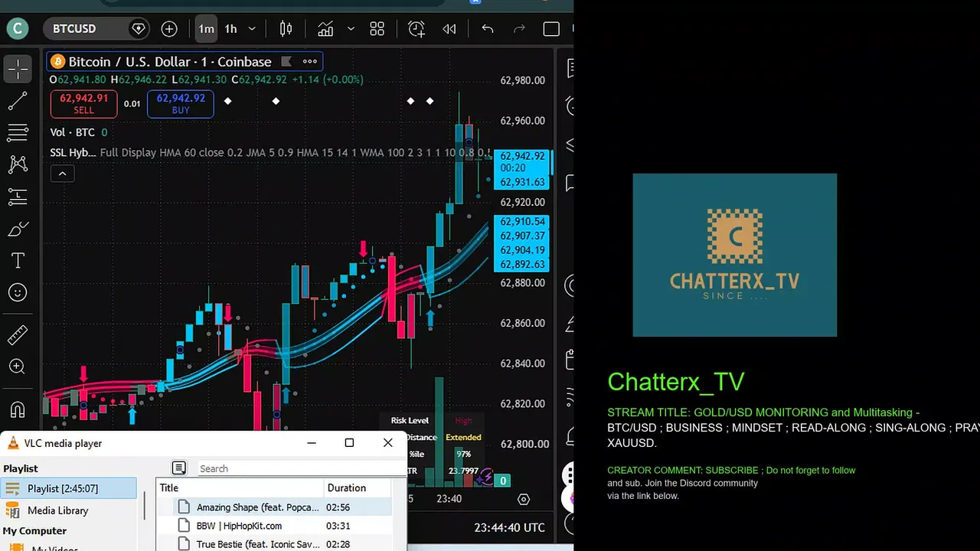The image size is (980, 551).
Task: Open the emoji icons tool
Action: tap(18, 292)
